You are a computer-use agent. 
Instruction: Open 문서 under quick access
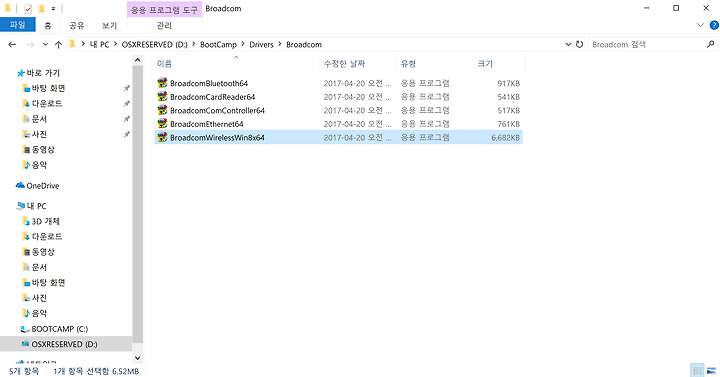pos(34,119)
